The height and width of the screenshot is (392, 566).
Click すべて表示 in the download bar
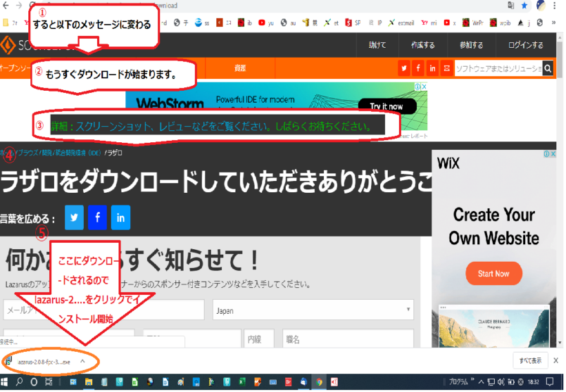click(x=530, y=360)
